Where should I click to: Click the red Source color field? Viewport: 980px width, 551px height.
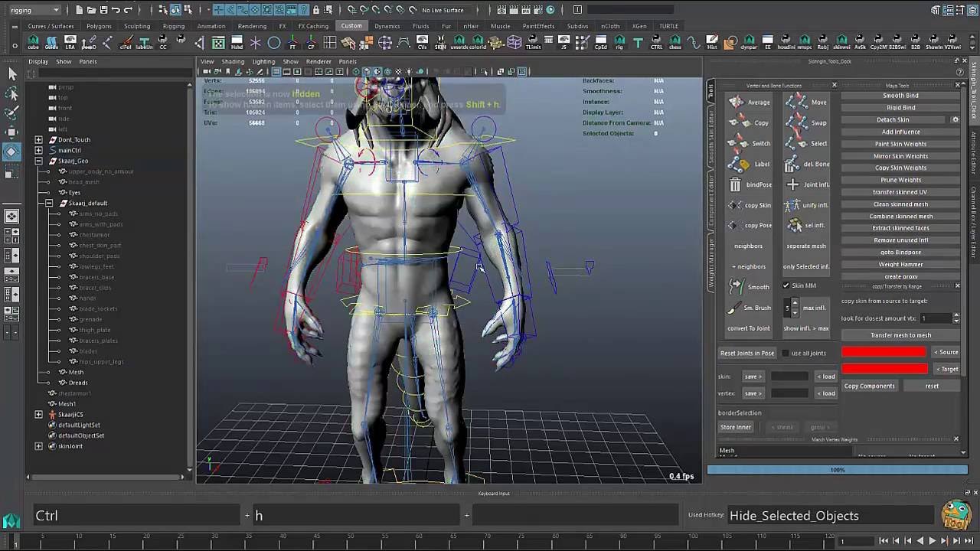click(884, 352)
